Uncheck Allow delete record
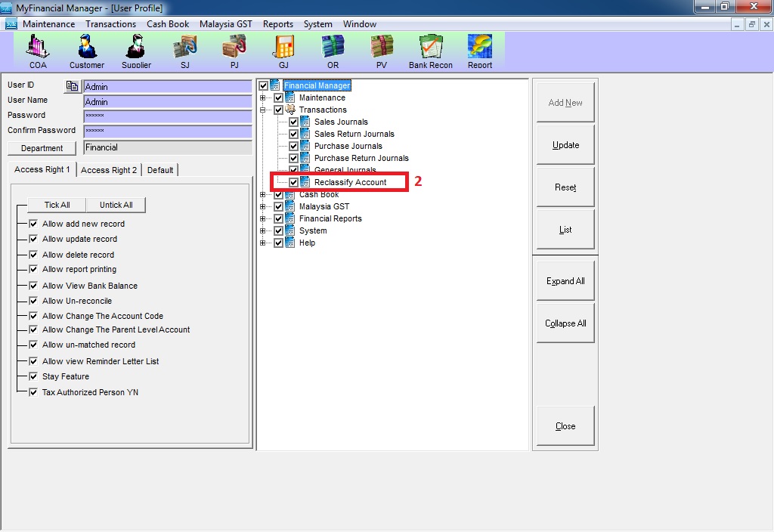 click(33, 255)
